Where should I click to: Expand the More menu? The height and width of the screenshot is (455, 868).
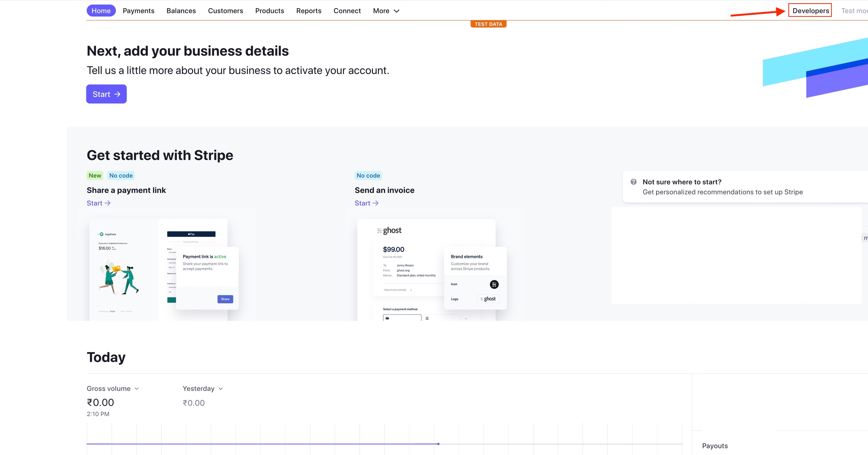tap(386, 11)
